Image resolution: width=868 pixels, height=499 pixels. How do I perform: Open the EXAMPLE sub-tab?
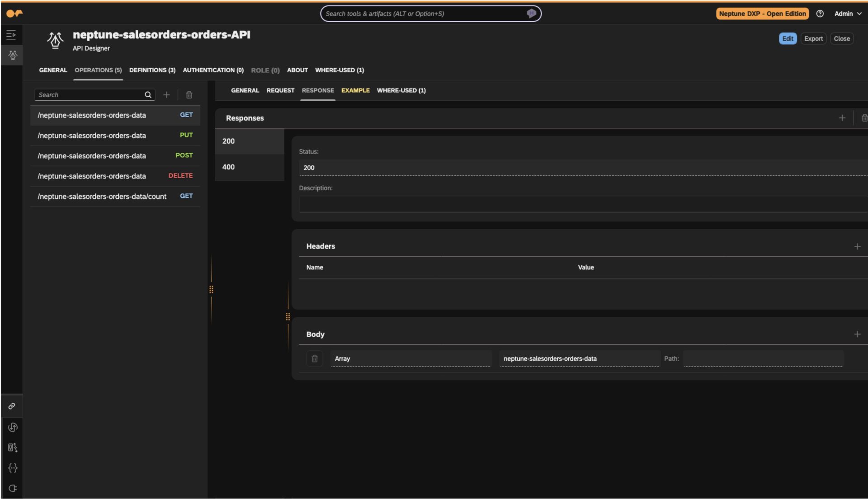click(355, 90)
